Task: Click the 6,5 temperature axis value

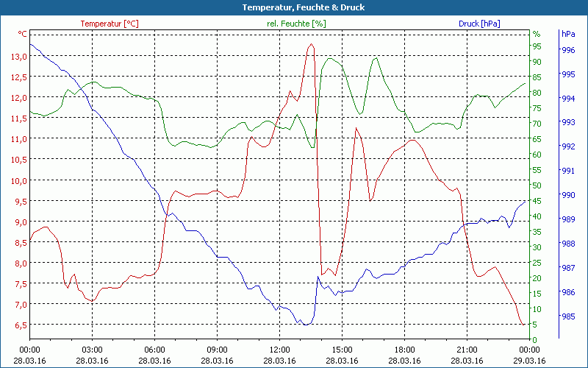Action: click(x=18, y=325)
